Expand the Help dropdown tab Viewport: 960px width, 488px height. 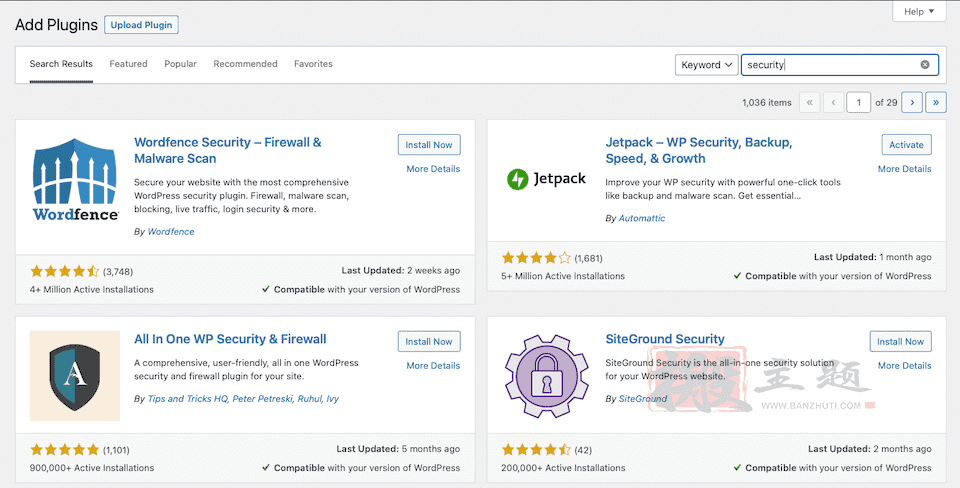click(x=919, y=12)
